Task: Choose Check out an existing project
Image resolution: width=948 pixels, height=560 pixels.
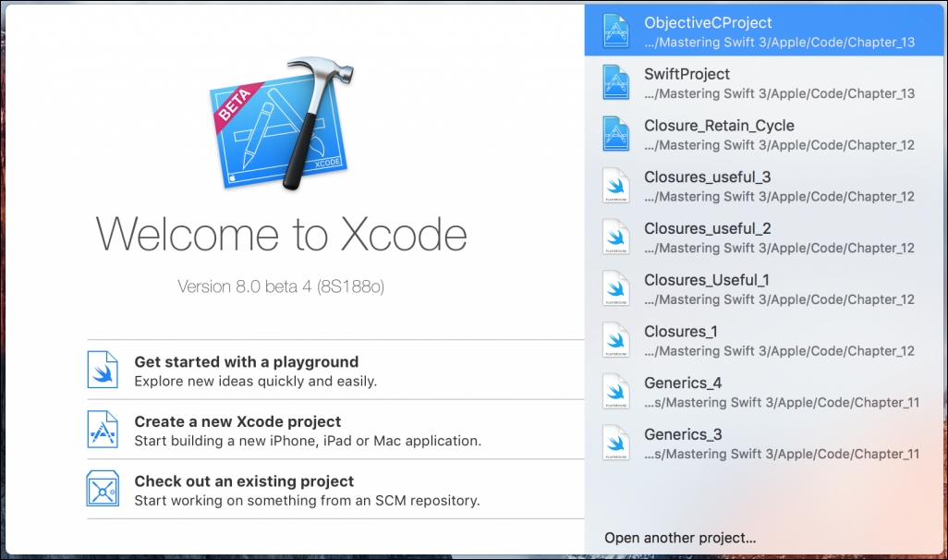Action: pos(335,489)
